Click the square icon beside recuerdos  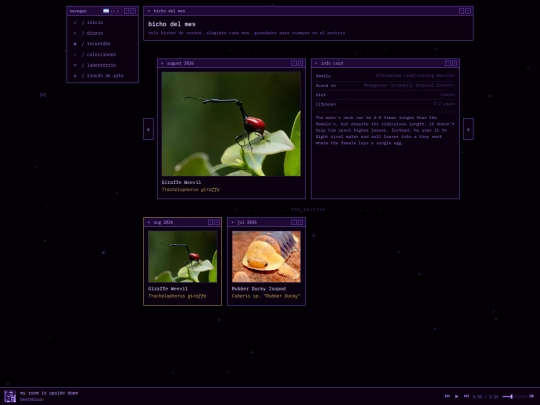tap(75, 44)
